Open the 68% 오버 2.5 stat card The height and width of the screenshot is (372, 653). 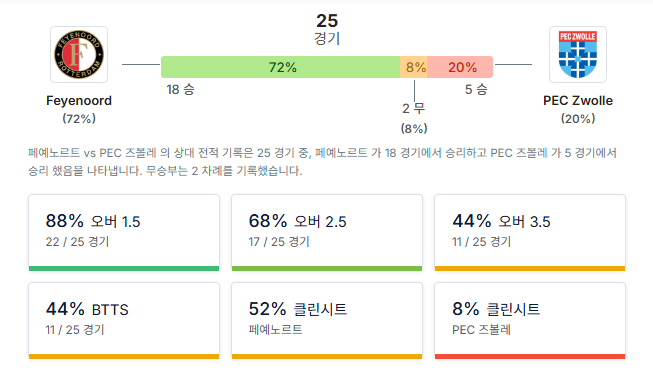(327, 232)
